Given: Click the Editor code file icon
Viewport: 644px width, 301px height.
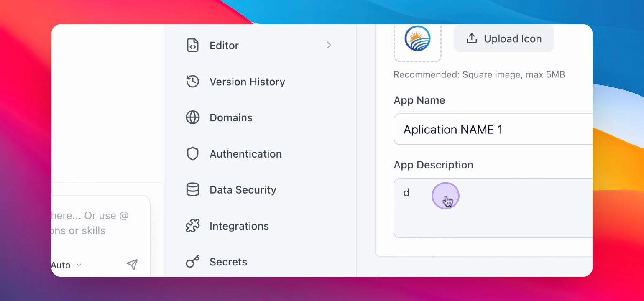Looking at the screenshot, I should coord(192,45).
